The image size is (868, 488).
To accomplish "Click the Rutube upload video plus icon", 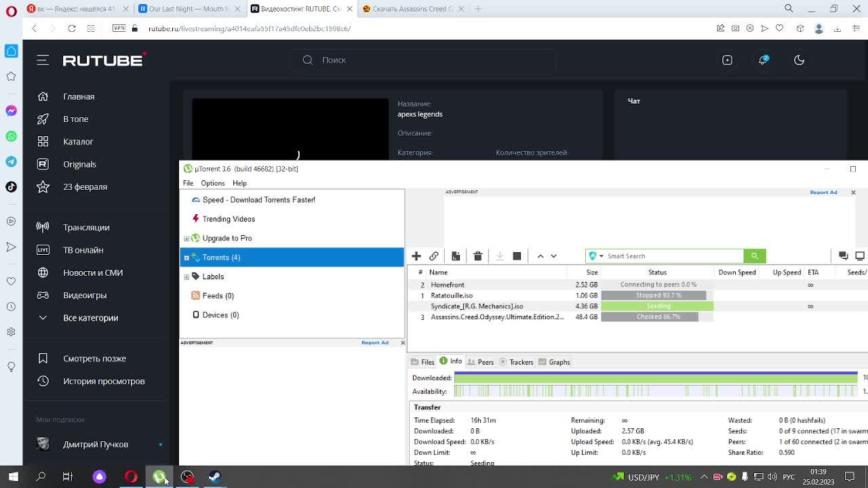I will click(x=727, y=60).
